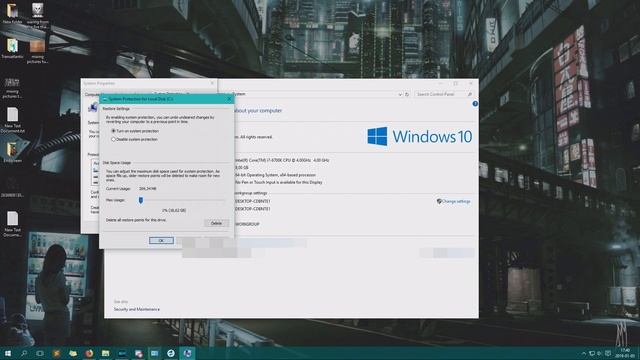
Task: Show hidden tray icons chevron
Action: pos(584,353)
